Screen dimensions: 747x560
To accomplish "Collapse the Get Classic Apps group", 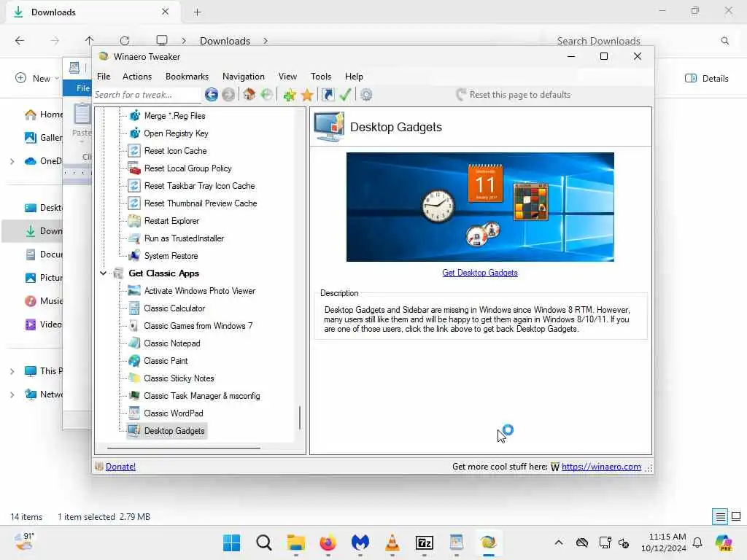I will (103, 273).
